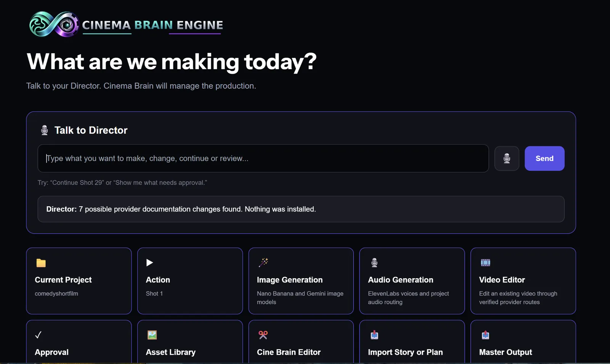This screenshot has height=364, width=610.
Task: Send the message to the Director
Action: coord(544,158)
